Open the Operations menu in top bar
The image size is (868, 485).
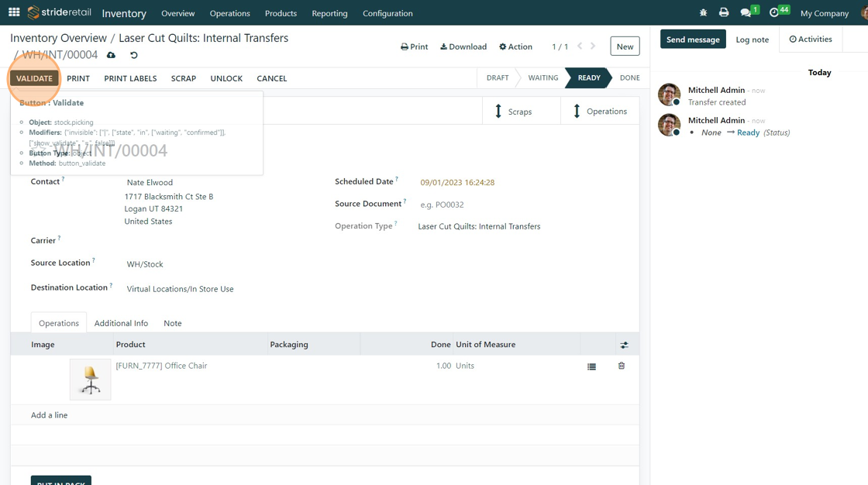(x=229, y=13)
